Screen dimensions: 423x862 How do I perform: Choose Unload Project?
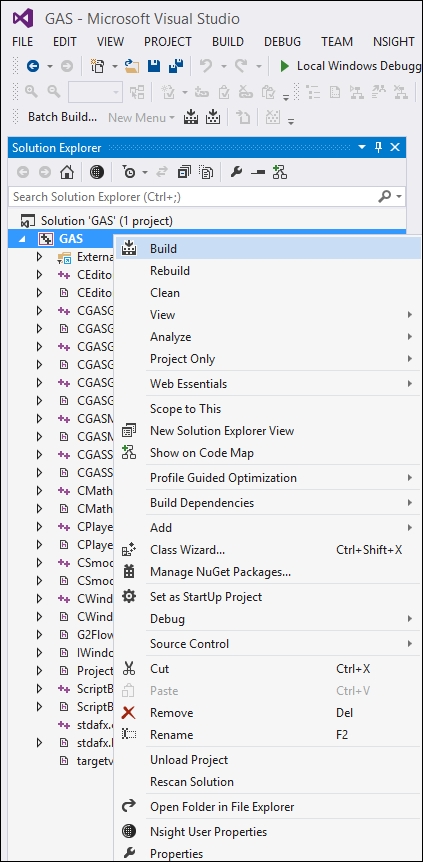[x=267, y=760]
